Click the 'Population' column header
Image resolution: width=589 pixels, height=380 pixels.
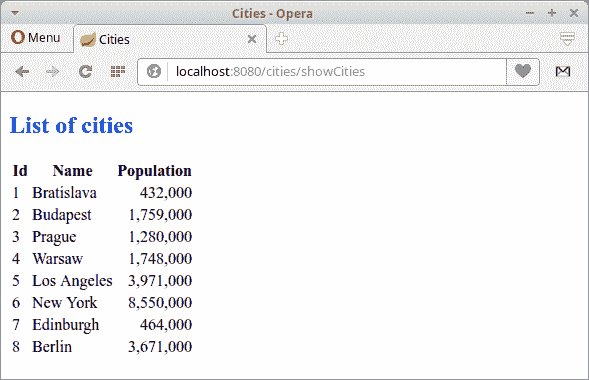pyautogui.click(x=155, y=171)
